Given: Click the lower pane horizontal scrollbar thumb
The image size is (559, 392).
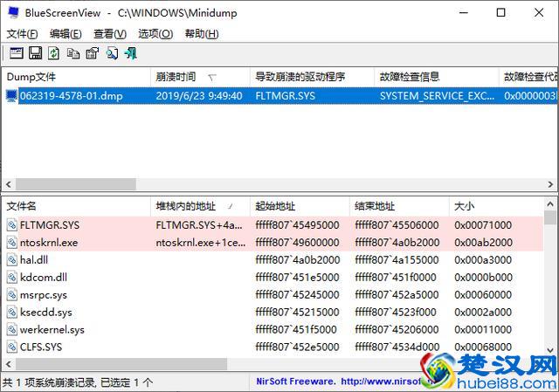Looking at the screenshot, I should point(121,364).
